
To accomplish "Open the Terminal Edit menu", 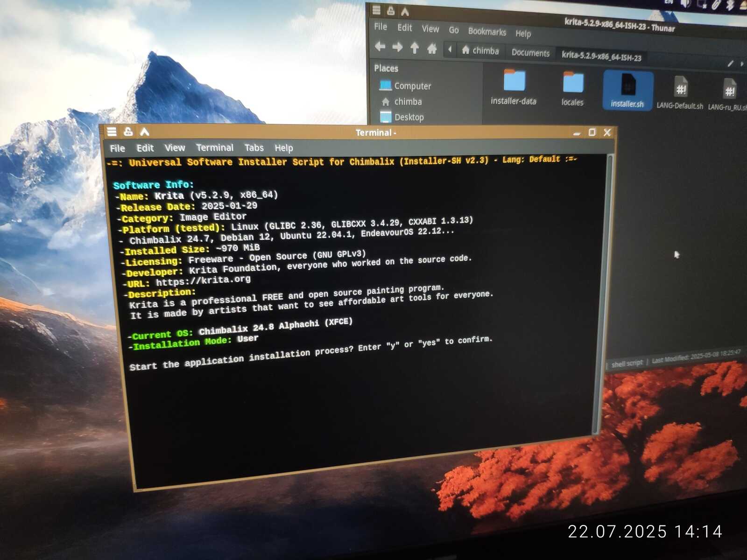I will [145, 148].
